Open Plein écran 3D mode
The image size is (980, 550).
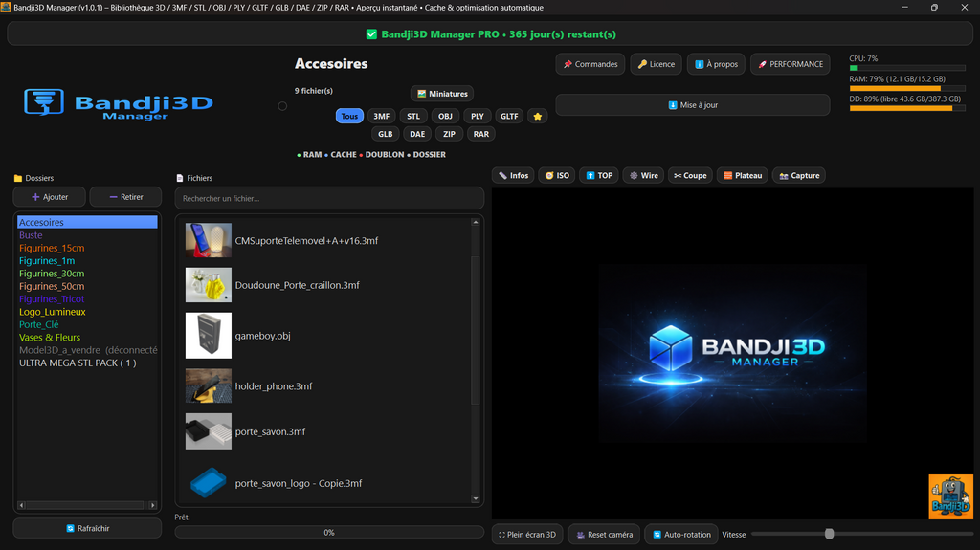click(527, 535)
